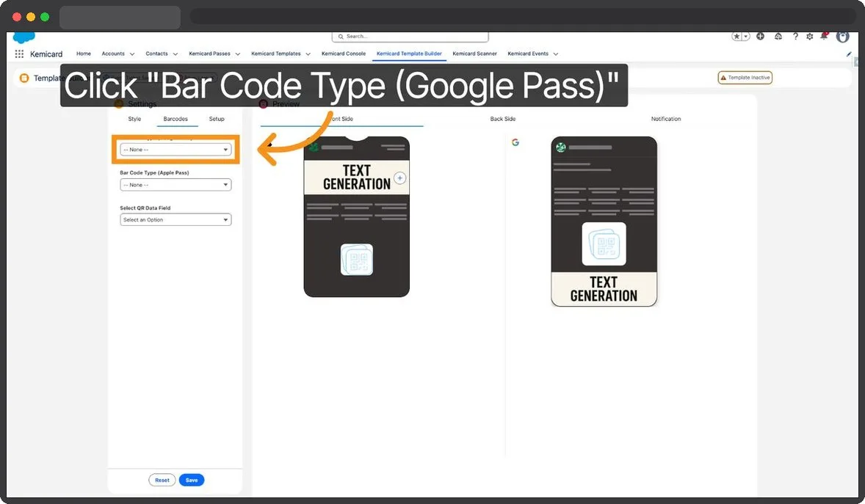Open the Trailhead guidance icon
Image resolution: width=865 pixels, height=504 pixels.
[x=778, y=37]
